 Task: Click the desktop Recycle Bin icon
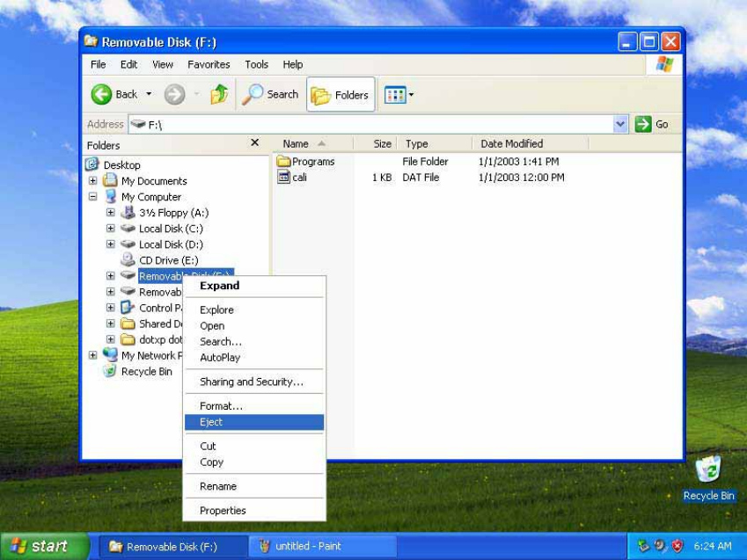pos(708,469)
